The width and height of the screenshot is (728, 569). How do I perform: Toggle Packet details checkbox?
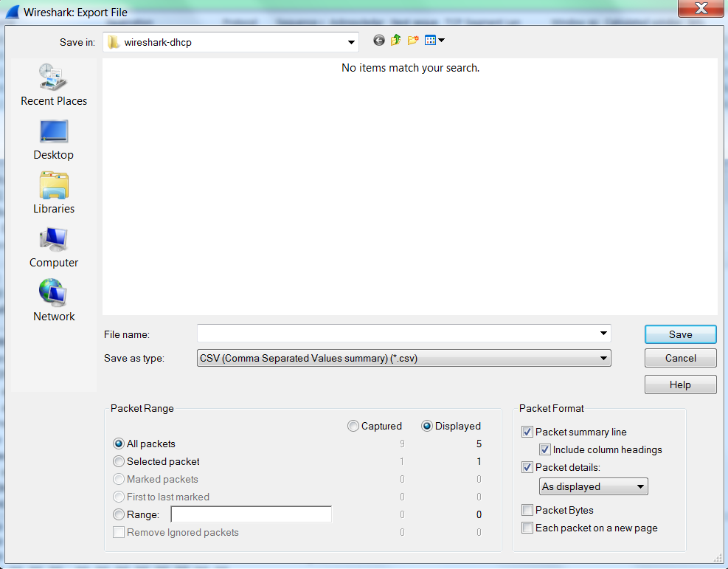[x=527, y=467]
